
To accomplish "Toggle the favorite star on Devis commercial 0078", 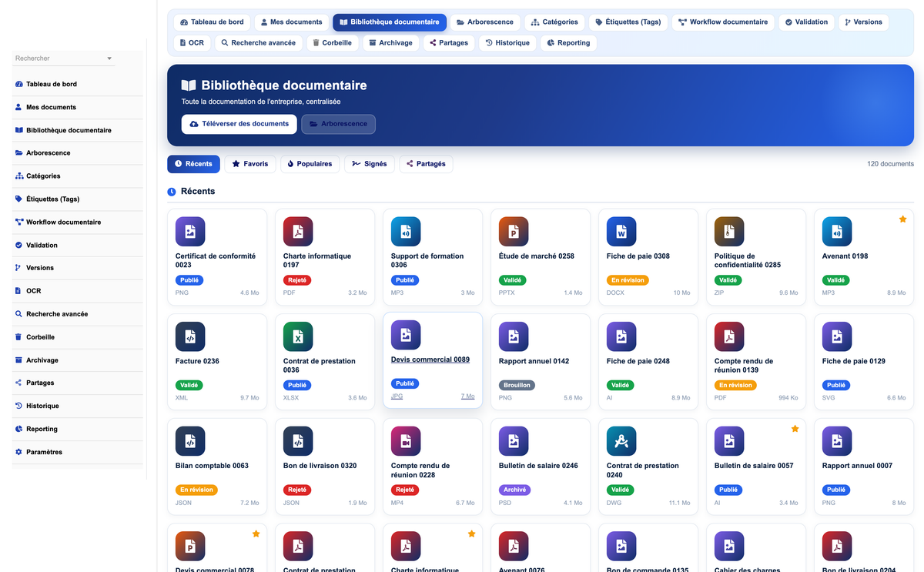I will (x=256, y=534).
